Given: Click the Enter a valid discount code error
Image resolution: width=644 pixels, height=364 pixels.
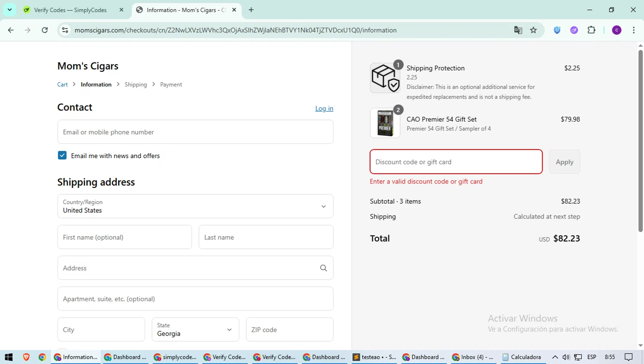Looking at the screenshot, I should [426, 181].
